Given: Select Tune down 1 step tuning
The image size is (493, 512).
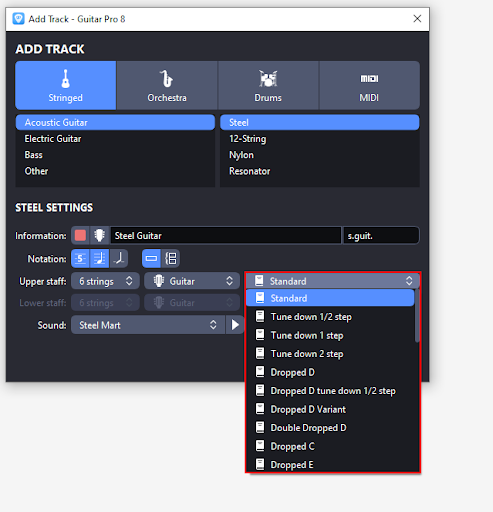Looking at the screenshot, I should 330,335.
